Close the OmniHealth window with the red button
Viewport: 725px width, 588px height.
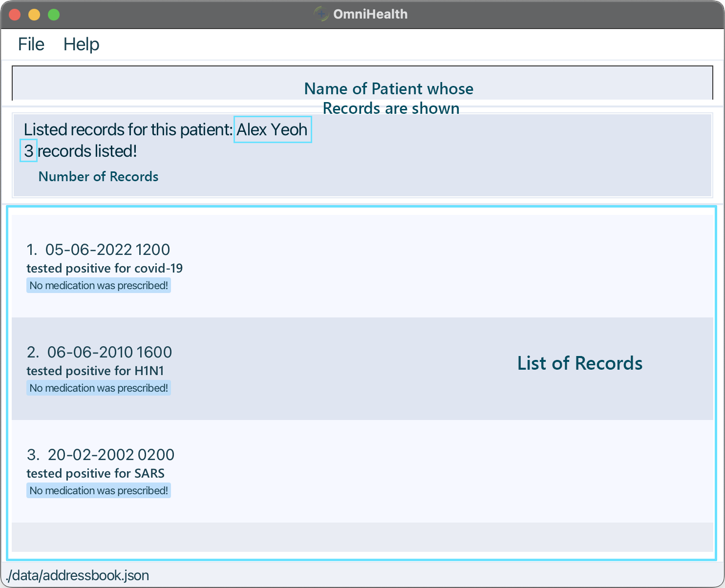click(x=15, y=15)
